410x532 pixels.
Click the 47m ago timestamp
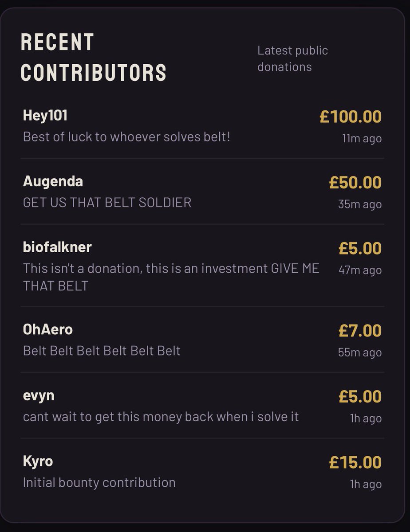coord(360,270)
